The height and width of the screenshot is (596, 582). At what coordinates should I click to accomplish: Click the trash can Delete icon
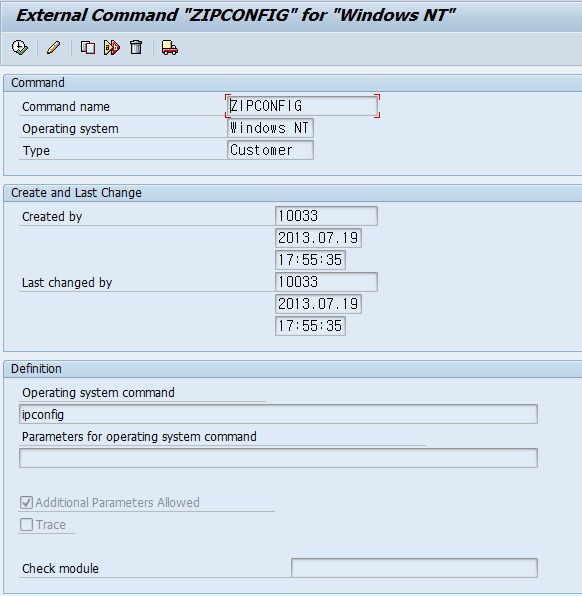tap(136, 48)
